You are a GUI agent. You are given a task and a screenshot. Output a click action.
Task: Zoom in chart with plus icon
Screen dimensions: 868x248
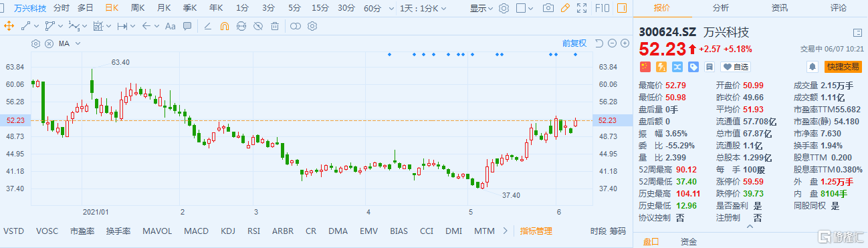tap(625, 43)
